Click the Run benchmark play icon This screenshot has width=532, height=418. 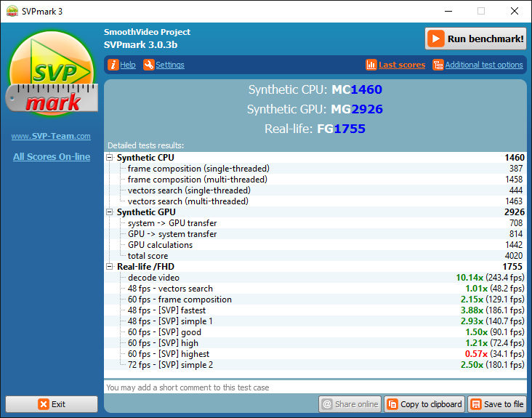click(x=435, y=39)
